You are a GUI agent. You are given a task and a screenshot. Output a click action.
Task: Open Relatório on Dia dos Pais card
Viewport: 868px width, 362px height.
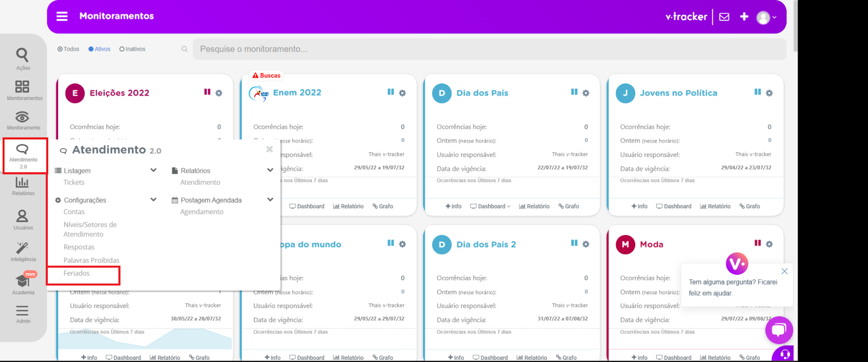point(534,206)
